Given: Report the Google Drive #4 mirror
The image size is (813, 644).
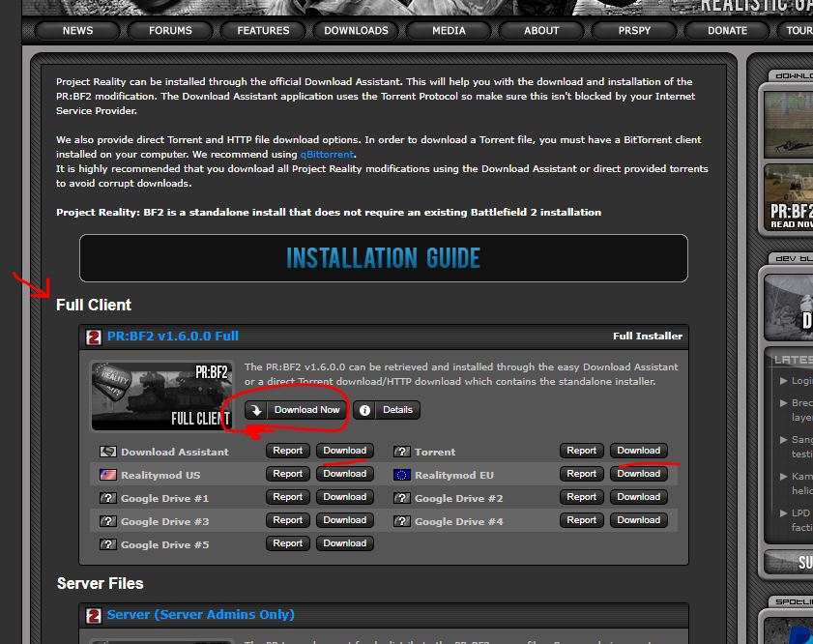Looking at the screenshot, I should (x=581, y=520).
